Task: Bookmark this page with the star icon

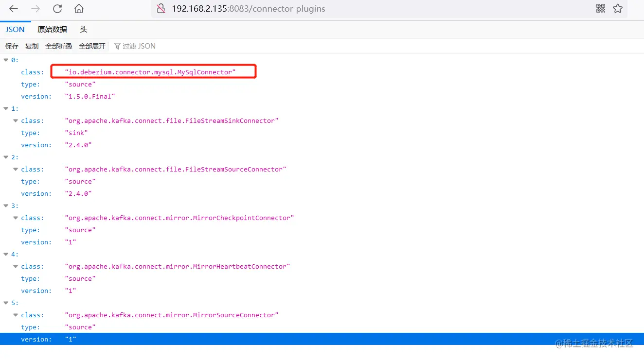Action: (x=618, y=8)
